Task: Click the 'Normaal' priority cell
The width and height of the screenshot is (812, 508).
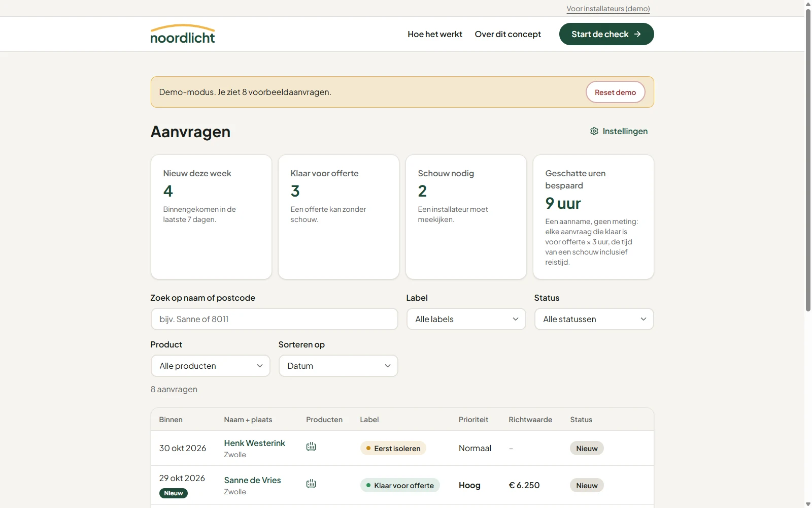Action: coord(475,448)
